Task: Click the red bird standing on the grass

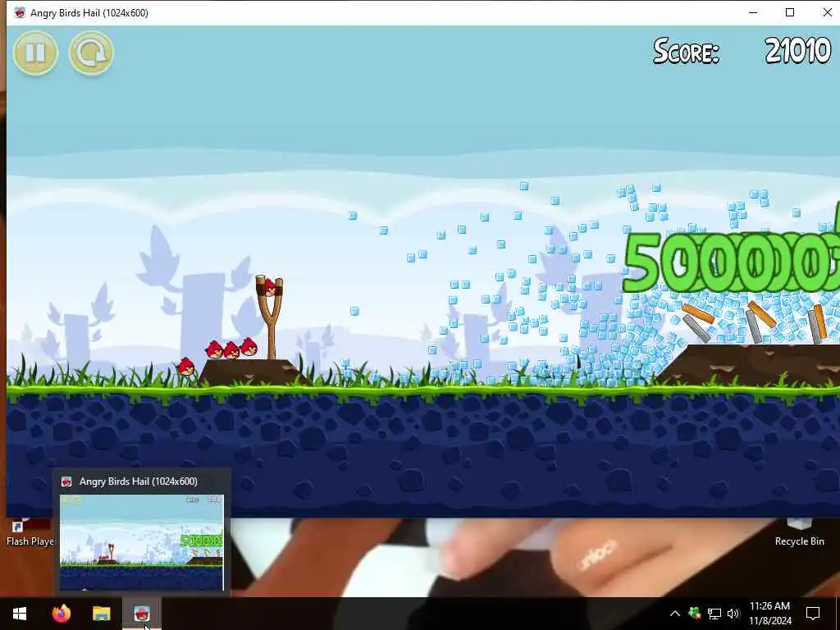Action: 185,367
